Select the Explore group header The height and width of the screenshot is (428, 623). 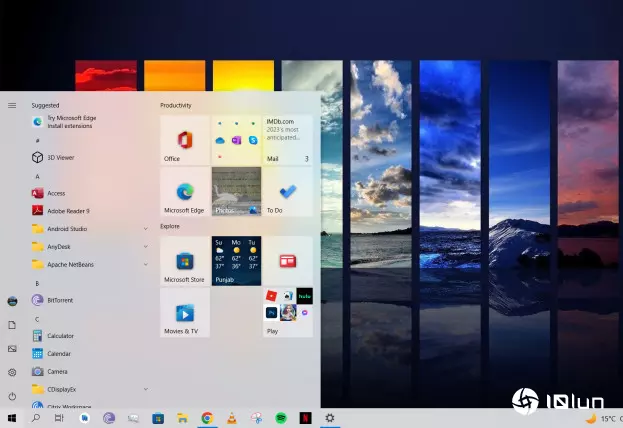170,226
